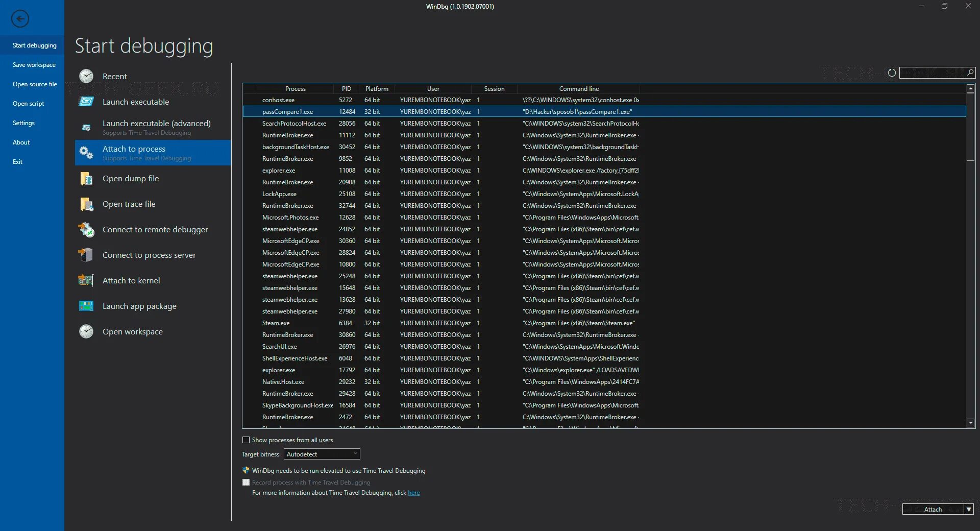This screenshot has width=980, height=531.
Task: Select the Microsoft.Photos.exe process row
Action: pyautogui.click(x=604, y=218)
